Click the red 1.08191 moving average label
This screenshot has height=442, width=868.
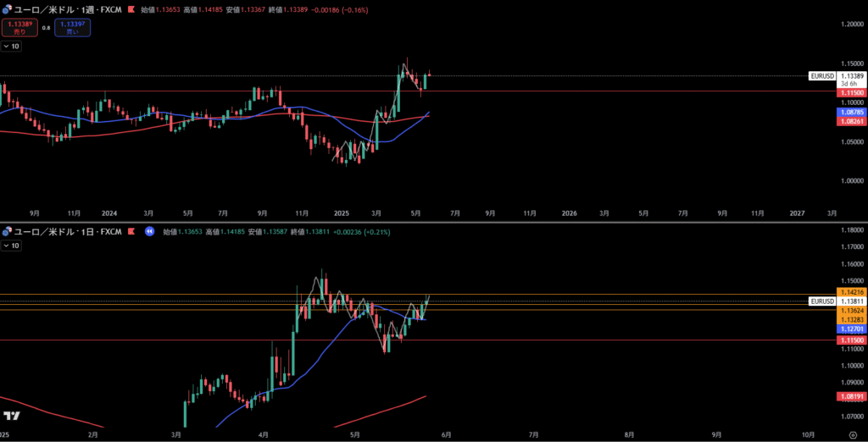pyautogui.click(x=850, y=396)
